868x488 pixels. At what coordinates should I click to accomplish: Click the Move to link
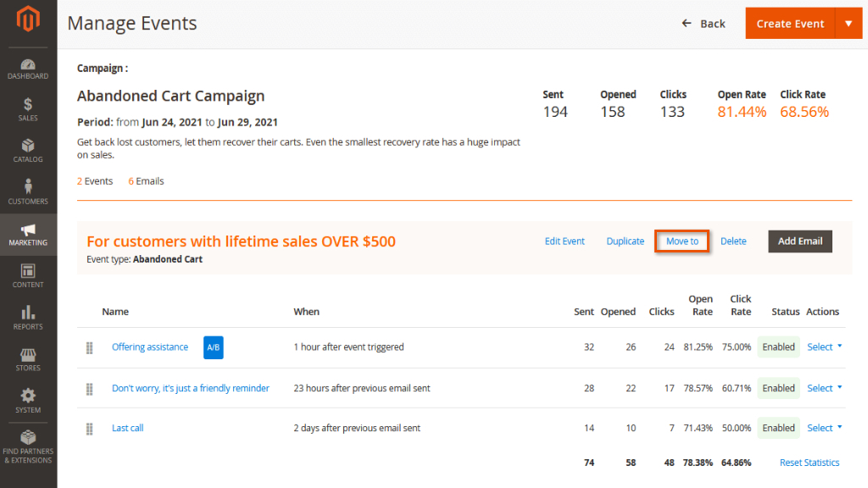click(x=682, y=241)
